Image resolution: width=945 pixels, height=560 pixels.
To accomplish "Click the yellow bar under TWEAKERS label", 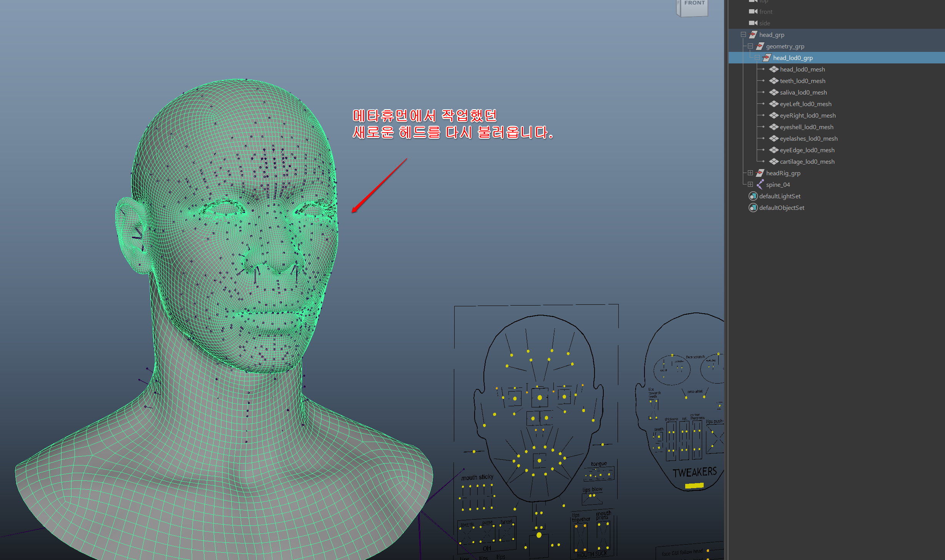I will point(694,486).
